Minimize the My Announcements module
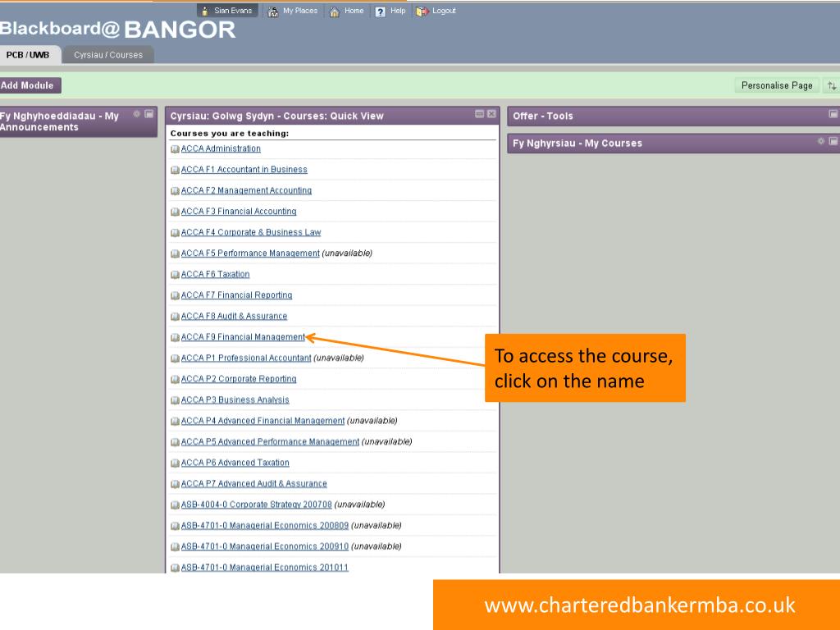The height and width of the screenshot is (630, 840). [149, 113]
